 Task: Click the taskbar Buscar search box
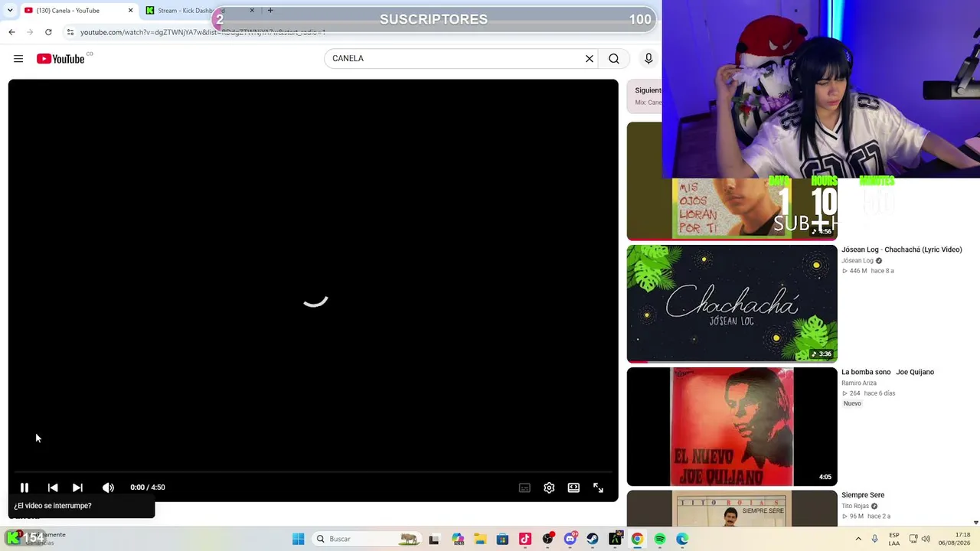pos(366,539)
